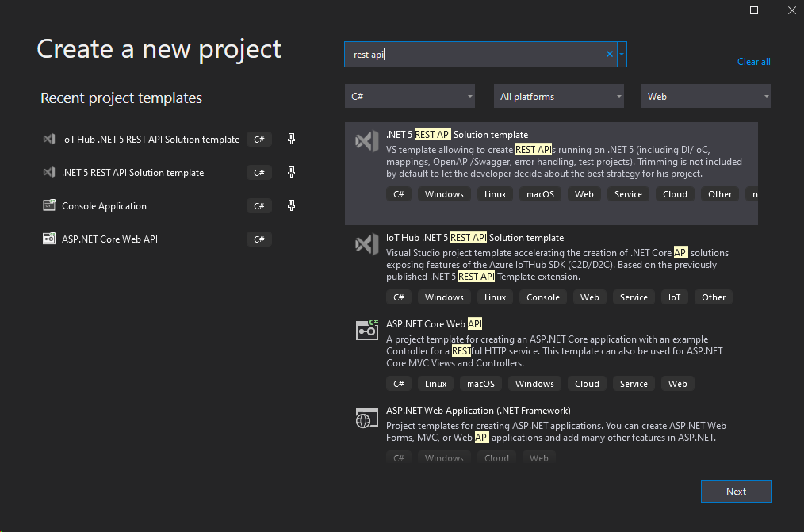Click the Clear all link
The height and width of the screenshot is (532, 804).
752,61
